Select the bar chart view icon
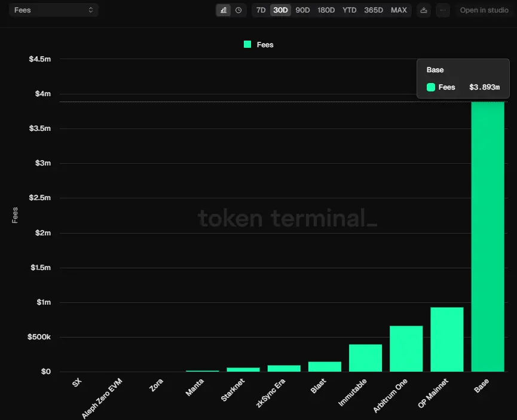 (x=223, y=10)
